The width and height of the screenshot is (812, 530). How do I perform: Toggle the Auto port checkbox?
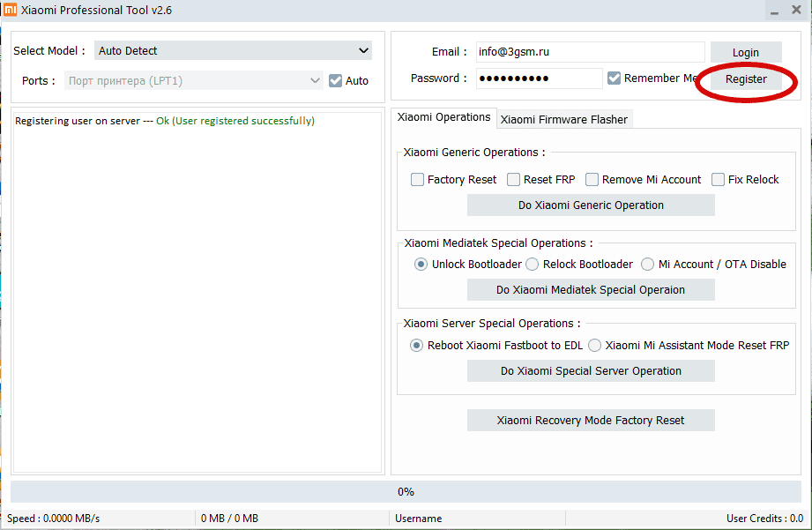335,81
